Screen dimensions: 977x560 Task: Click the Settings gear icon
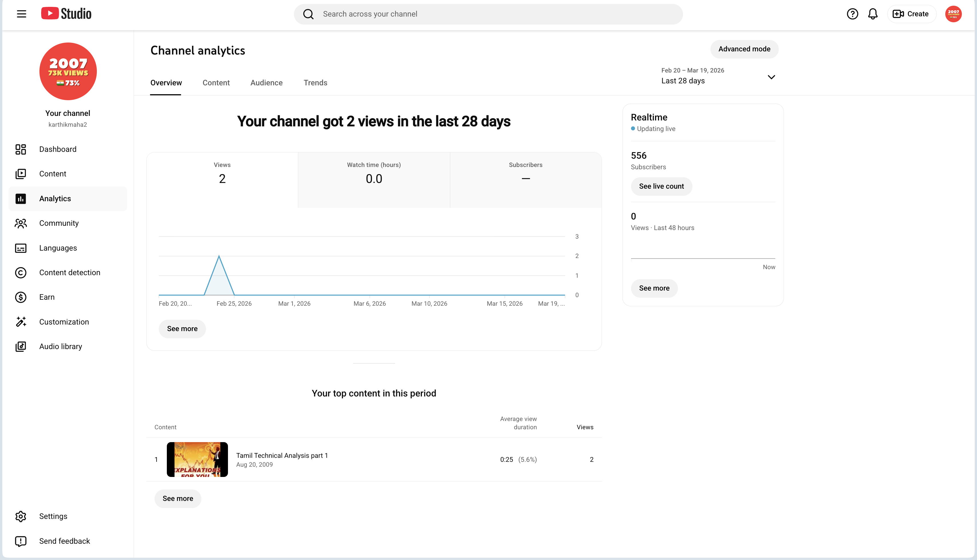21,516
